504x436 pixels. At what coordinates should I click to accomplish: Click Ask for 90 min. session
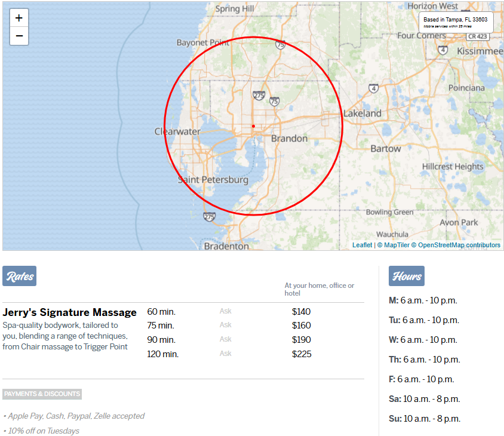pos(225,339)
